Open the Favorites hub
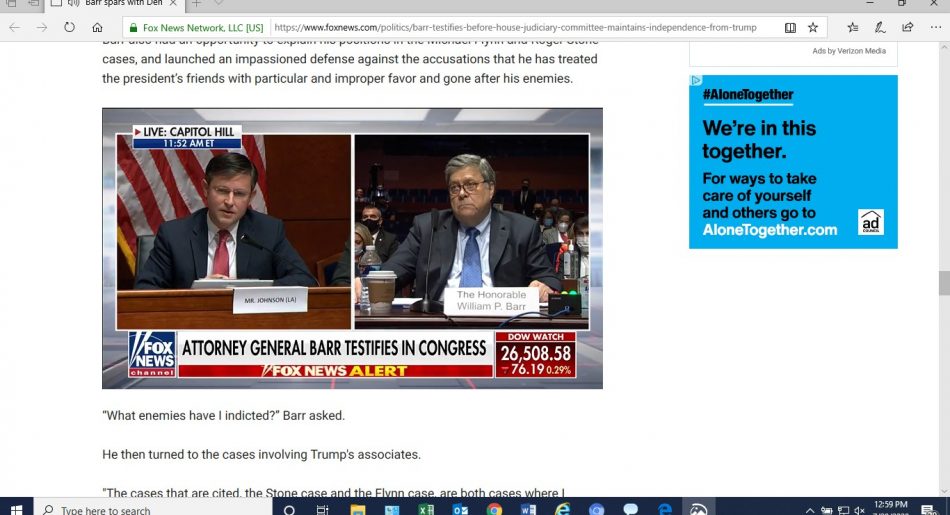The height and width of the screenshot is (515, 950). [852, 27]
